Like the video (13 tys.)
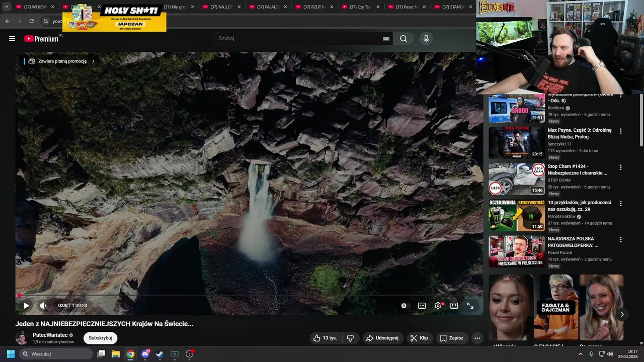The height and width of the screenshot is (362, 644). coord(325,338)
